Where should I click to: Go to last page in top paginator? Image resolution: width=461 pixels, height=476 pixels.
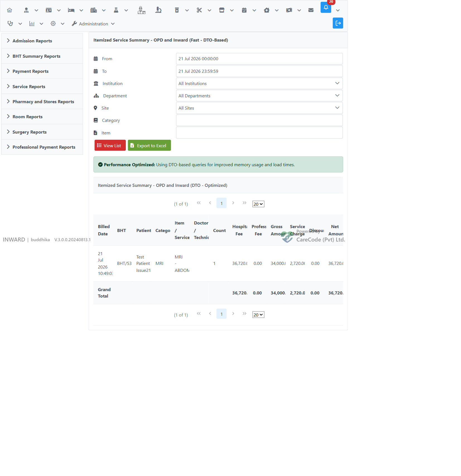coord(244,203)
